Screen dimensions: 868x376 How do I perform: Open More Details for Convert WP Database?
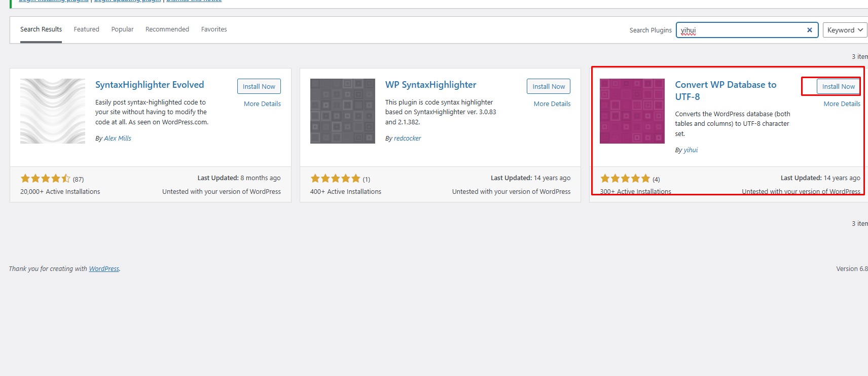842,104
